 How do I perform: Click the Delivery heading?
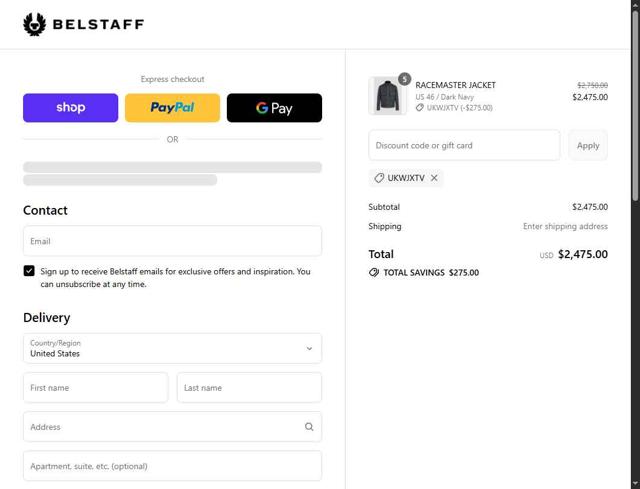coord(47,318)
